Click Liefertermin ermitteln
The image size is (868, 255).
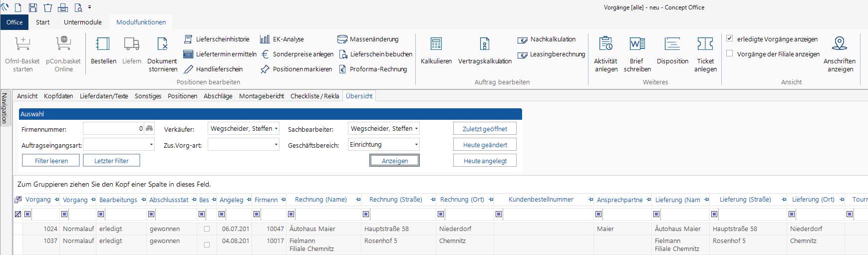point(220,54)
